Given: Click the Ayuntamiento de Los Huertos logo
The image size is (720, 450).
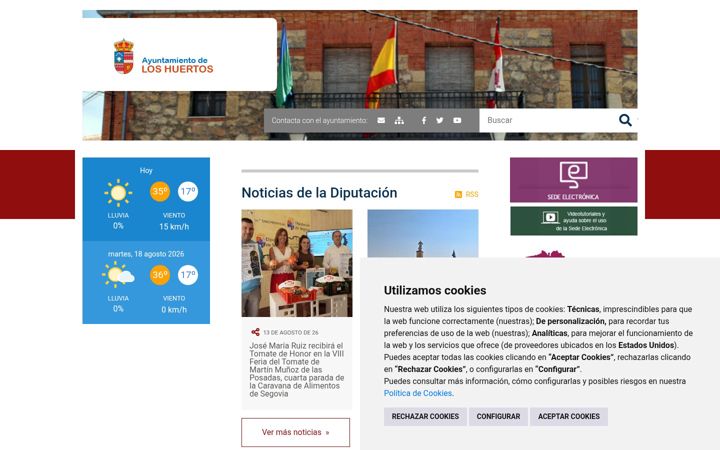Looking at the screenshot, I should pyautogui.click(x=163, y=57).
